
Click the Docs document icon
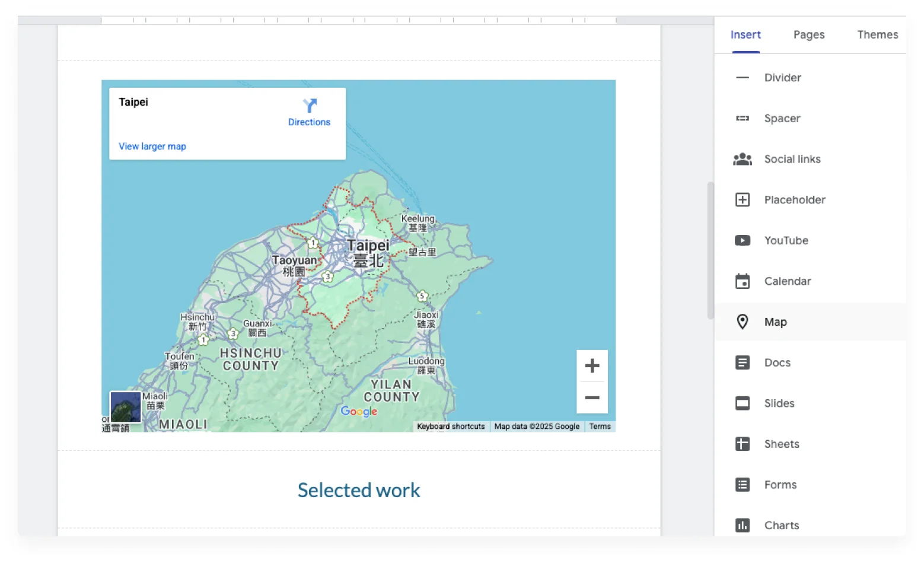pyautogui.click(x=742, y=362)
